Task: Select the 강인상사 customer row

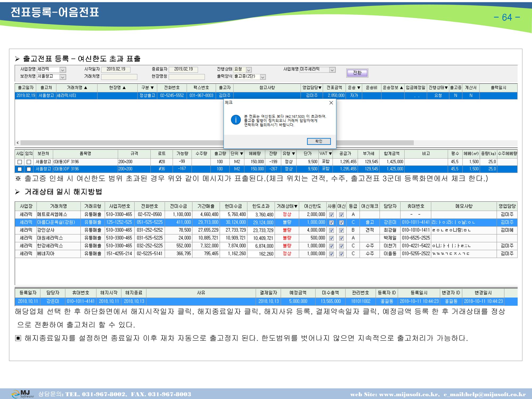Action: tap(266, 230)
